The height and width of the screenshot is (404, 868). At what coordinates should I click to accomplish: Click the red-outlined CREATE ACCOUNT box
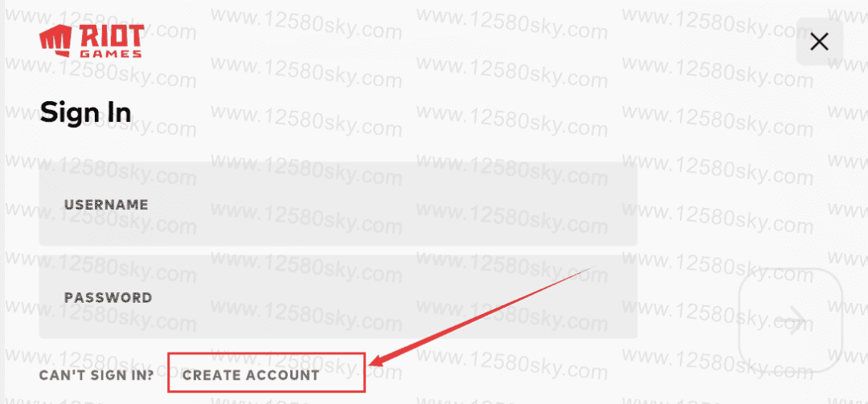[x=267, y=373]
